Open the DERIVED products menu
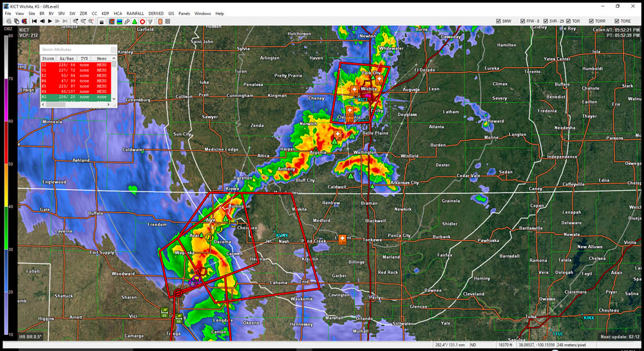Screen dimensions: 644x351 tap(156, 13)
